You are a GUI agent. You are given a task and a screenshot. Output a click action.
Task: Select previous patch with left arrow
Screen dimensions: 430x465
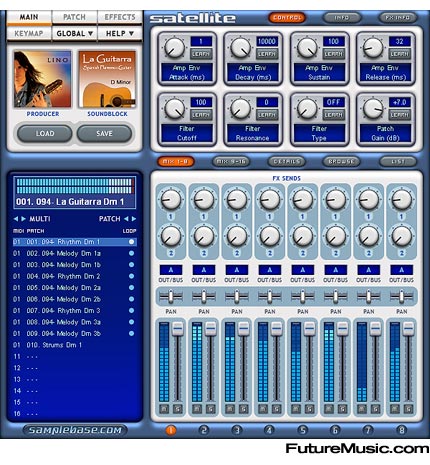pyautogui.click(x=126, y=219)
